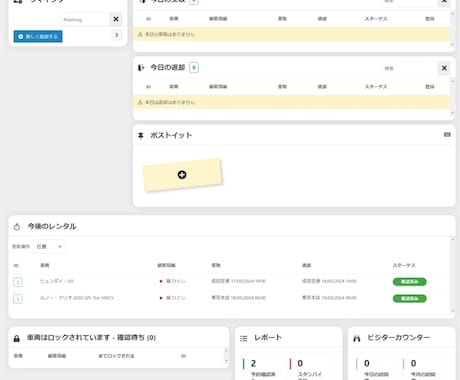Open the sort dropdown in 今後のレンタル
Image resolution: width=460 pixels, height=380 pixels.
point(49,246)
